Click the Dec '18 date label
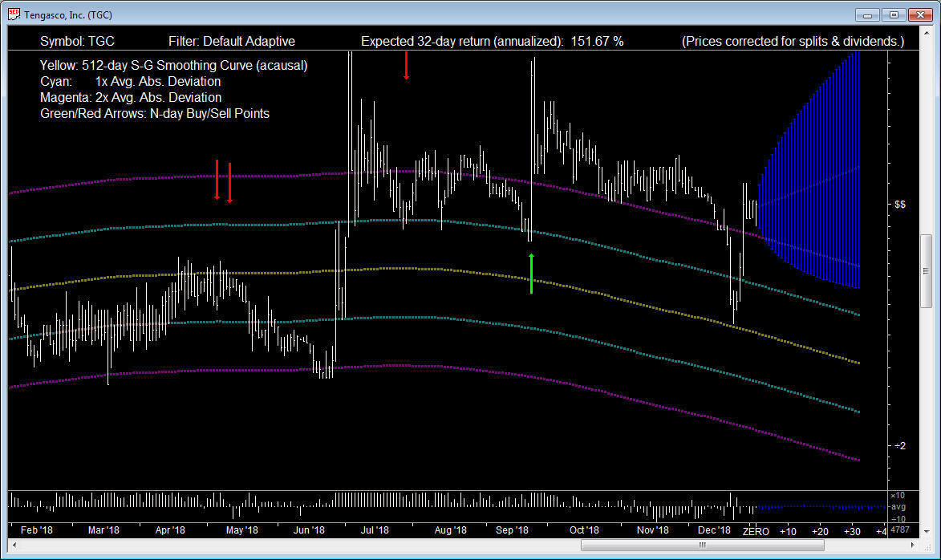 point(714,530)
